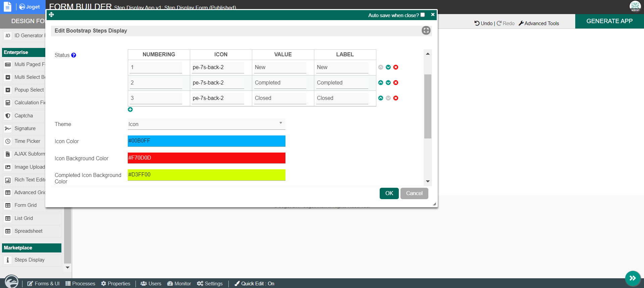644x288 pixels.
Task: Click the dialog scrollbar up arrow
Action: point(428,54)
